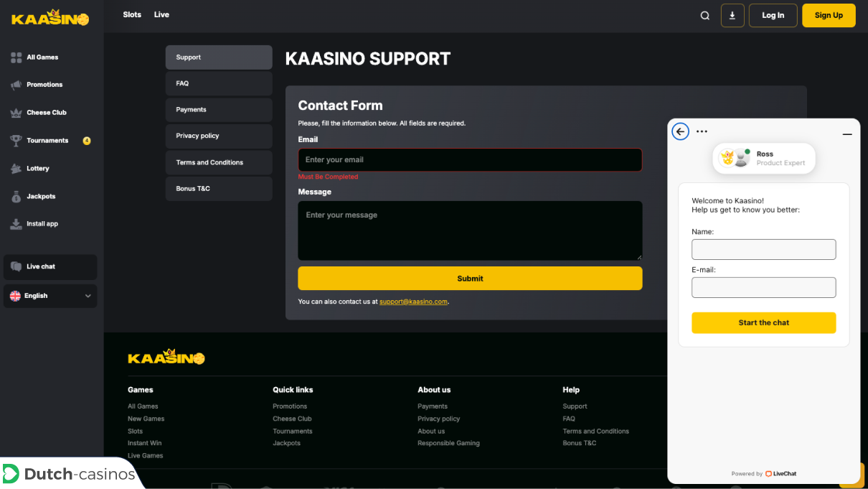Click the Kaasino footer logo
The height and width of the screenshot is (489, 868).
(166, 357)
